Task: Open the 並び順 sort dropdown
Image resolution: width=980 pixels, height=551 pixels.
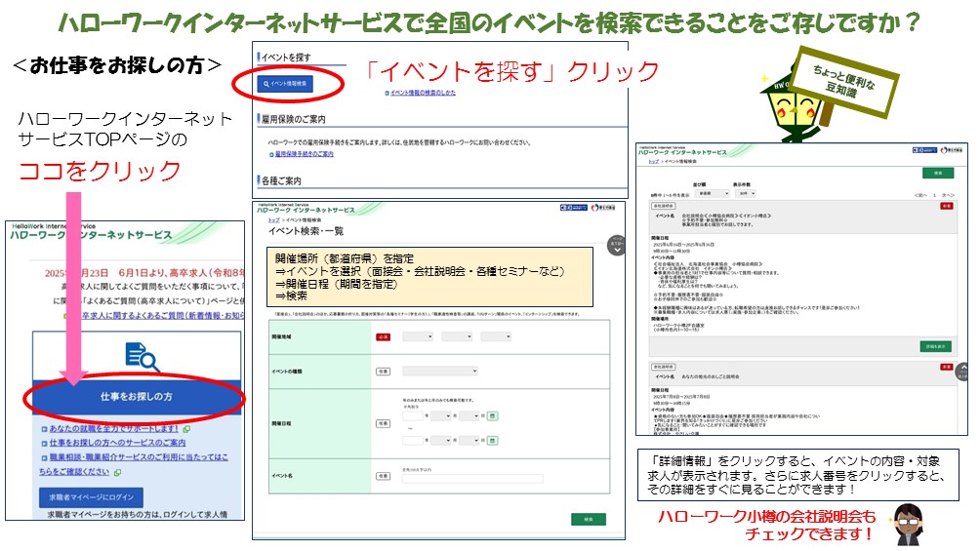Action: click(x=714, y=194)
